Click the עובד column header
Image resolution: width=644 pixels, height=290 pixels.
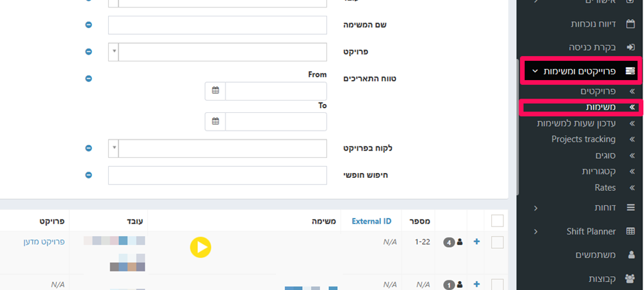(136, 222)
